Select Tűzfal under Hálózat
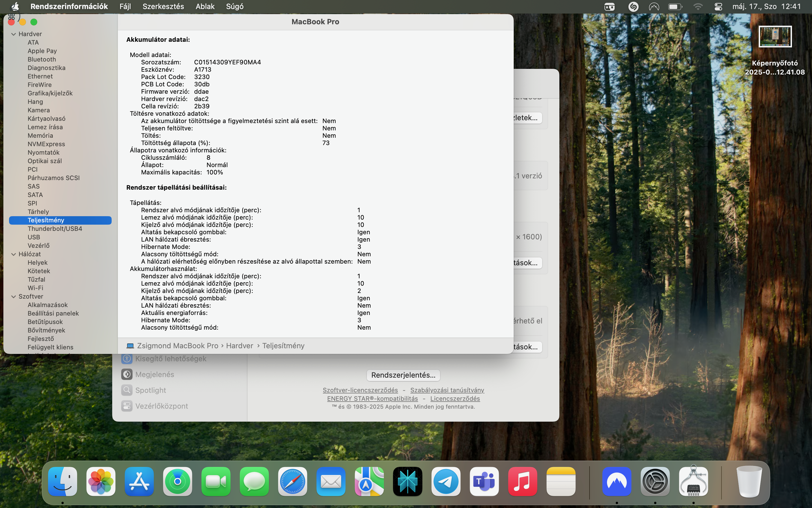Screen dimensions: 812x508 pos(36,279)
